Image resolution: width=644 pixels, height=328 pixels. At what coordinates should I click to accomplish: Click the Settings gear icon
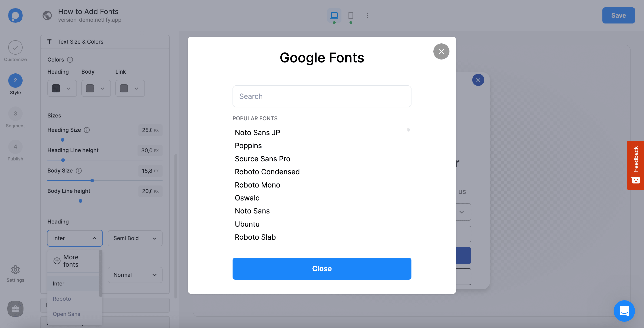15,270
